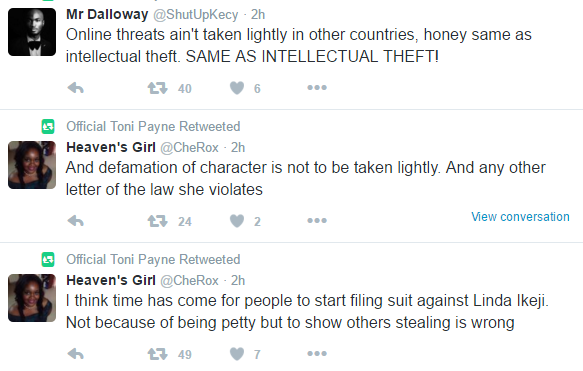Click the @CheRox handle on defamation tweet
Viewport: 583px width, 371px height.
click(x=189, y=148)
